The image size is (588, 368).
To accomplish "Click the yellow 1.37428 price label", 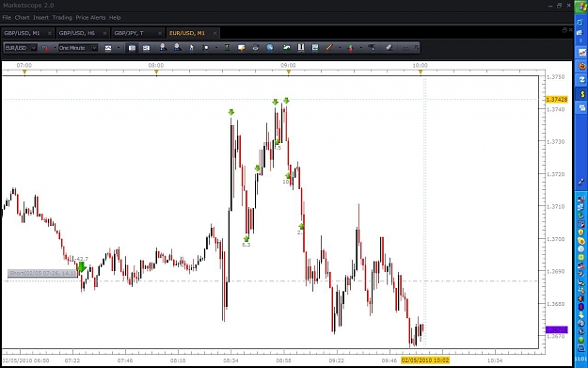I will (x=557, y=100).
